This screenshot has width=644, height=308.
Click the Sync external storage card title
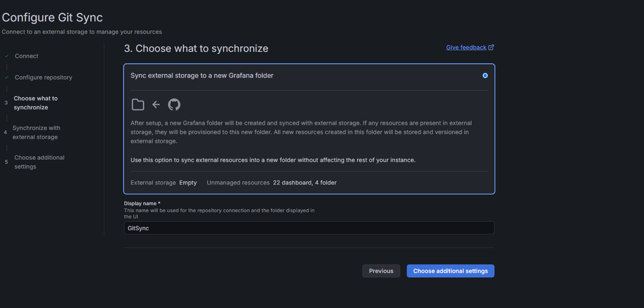click(201, 76)
